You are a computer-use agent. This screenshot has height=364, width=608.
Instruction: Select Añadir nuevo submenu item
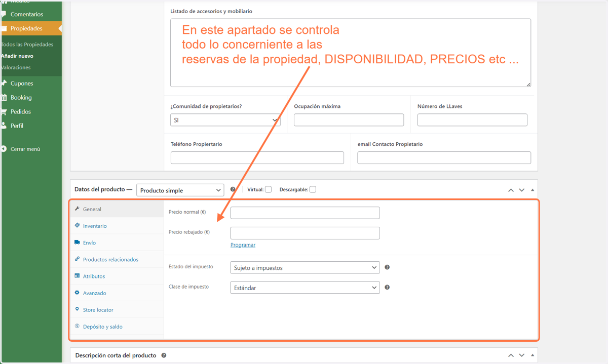[x=17, y=56]
